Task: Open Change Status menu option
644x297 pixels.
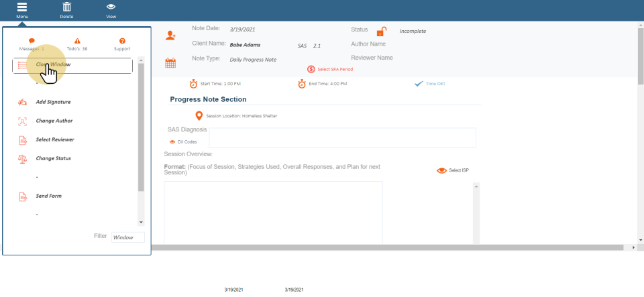Action: coord(53,158)
